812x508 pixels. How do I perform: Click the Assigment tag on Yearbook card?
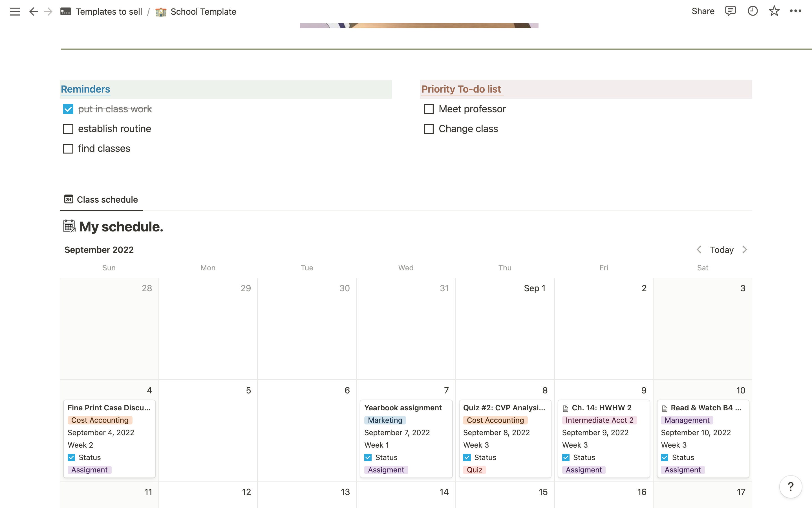point(386,470)
